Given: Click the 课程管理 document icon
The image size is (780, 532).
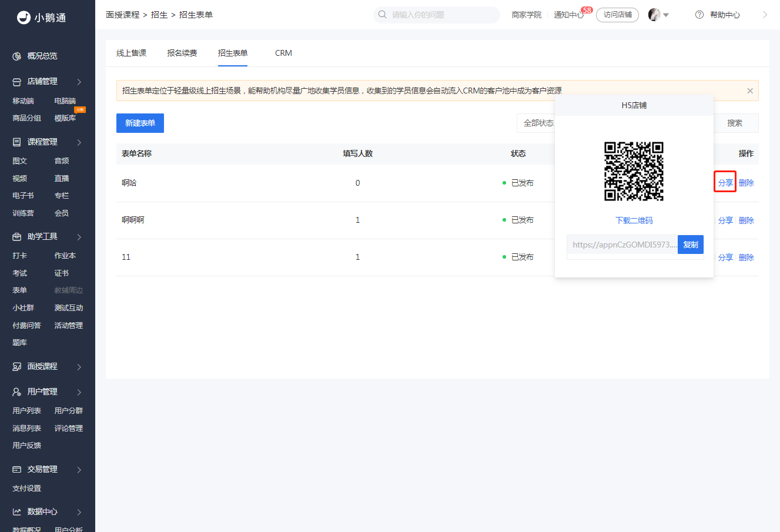Looking at the screenshot, I should point(17,142).
